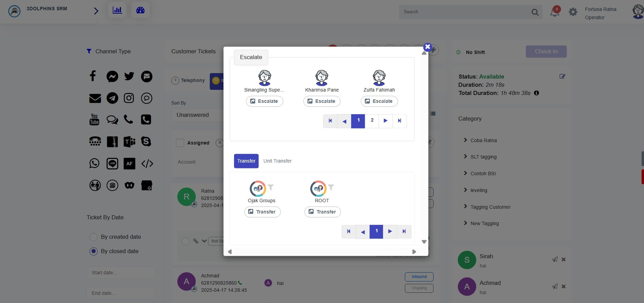Screen dimensions: 644x303
Task: Select the Twitter channel filter icon
Action: pos(129,76)
